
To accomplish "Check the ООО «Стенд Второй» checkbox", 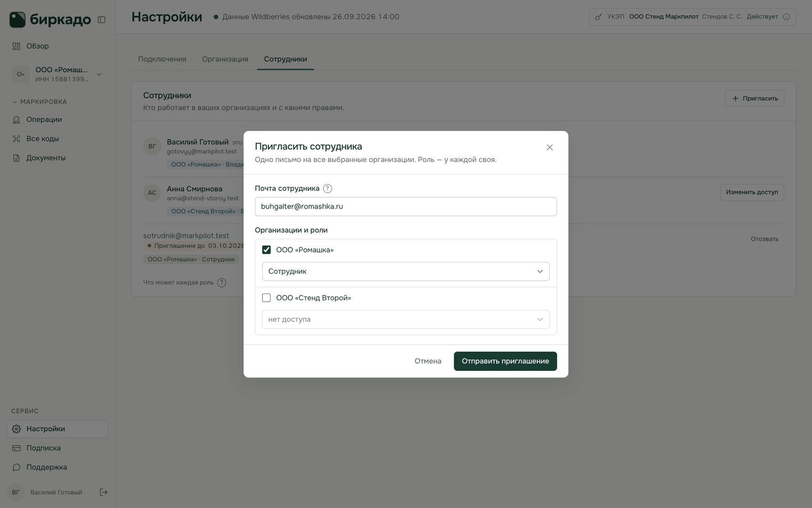I will 267,298.
